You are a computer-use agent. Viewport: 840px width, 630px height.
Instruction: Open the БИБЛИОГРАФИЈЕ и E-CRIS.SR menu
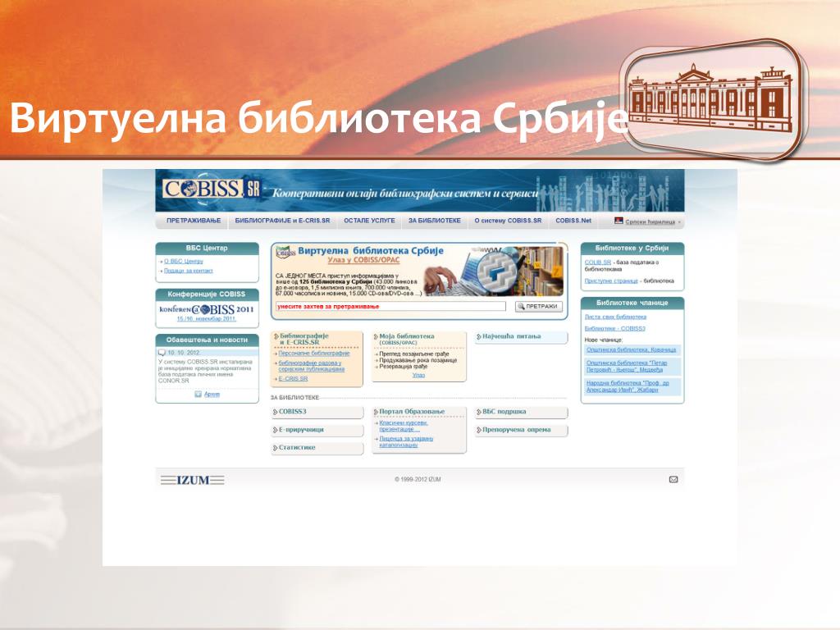[x=282, y=221]
